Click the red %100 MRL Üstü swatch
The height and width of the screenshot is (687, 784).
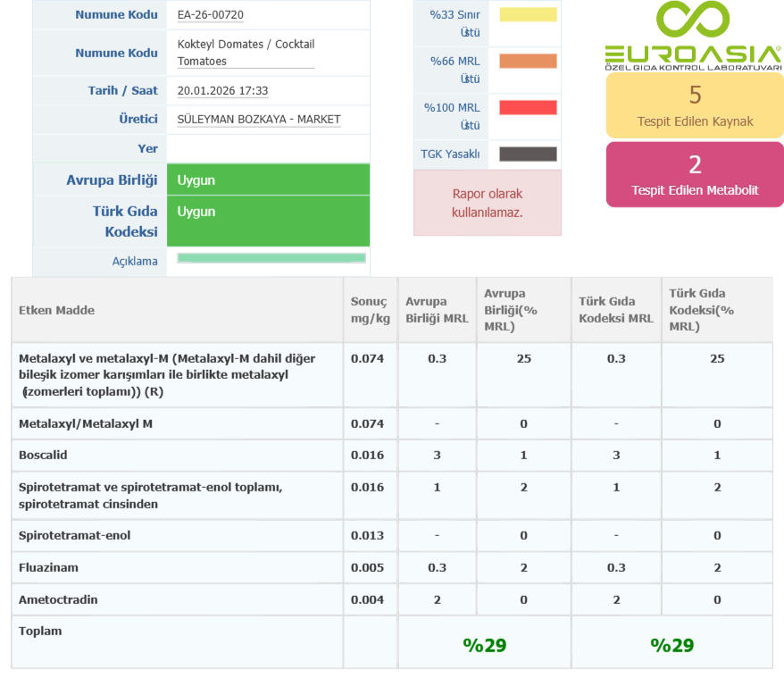click(528, 108)
